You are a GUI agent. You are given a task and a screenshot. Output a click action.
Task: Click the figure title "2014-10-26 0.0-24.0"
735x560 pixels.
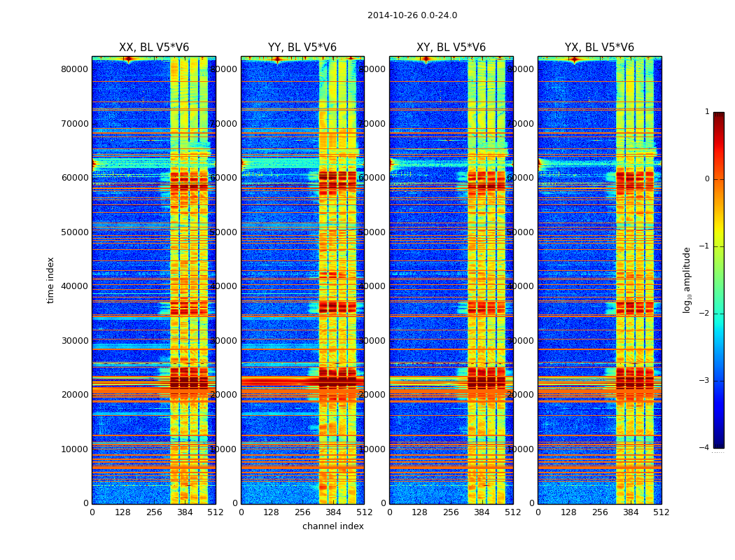click(412, 15)
